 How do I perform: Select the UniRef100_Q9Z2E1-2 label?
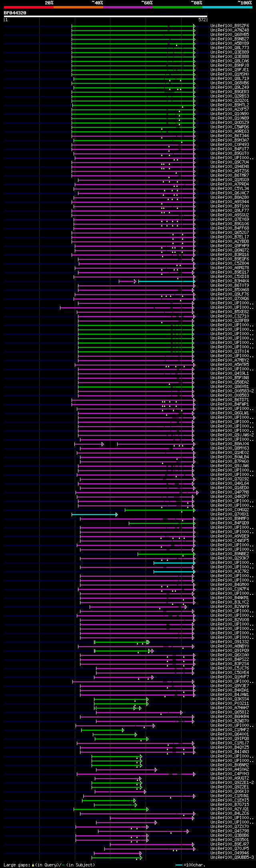point(232,783)
